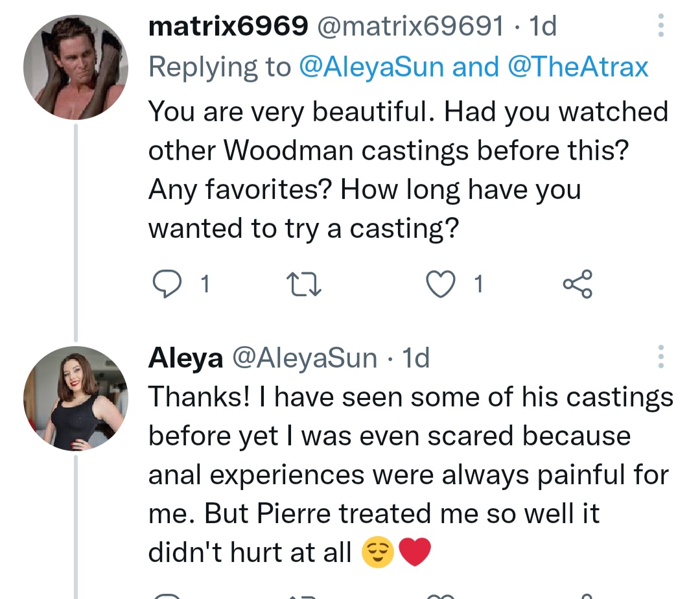Open @AleyaSun mention in Replying to line
Viewport: 700px width, 599px height.
(x=372, y=67)
